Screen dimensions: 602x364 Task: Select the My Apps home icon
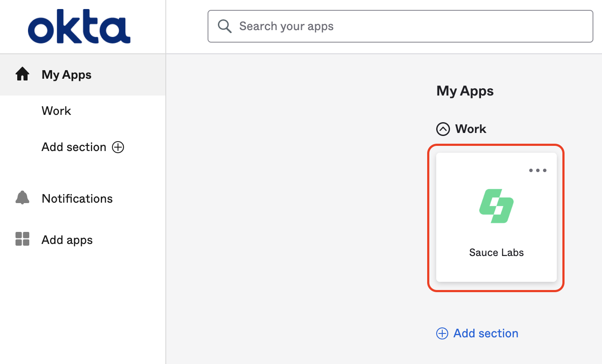pos(22,74)
